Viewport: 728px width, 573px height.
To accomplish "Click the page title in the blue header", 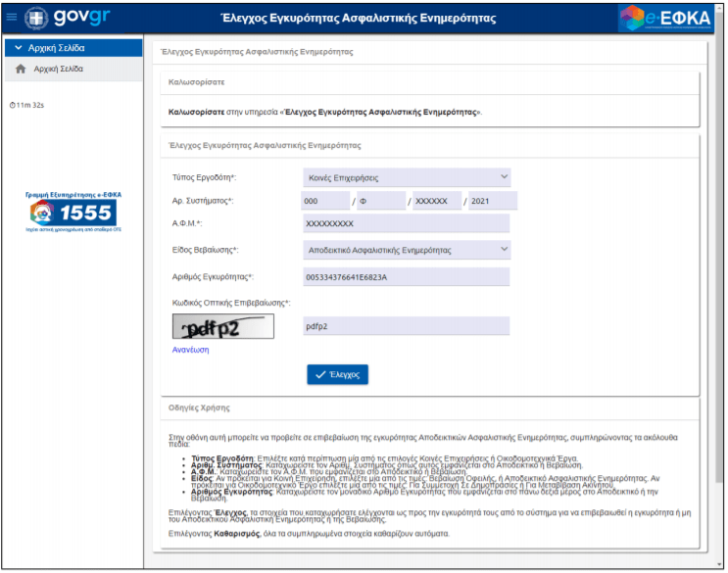I will tap(358, 18).
